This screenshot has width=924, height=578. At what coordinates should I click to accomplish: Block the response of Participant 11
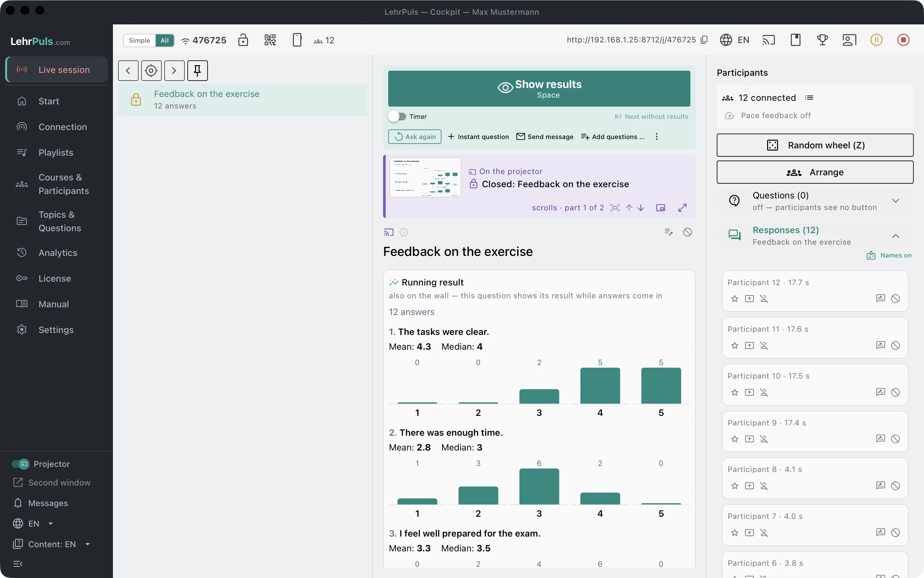point(895,346)
